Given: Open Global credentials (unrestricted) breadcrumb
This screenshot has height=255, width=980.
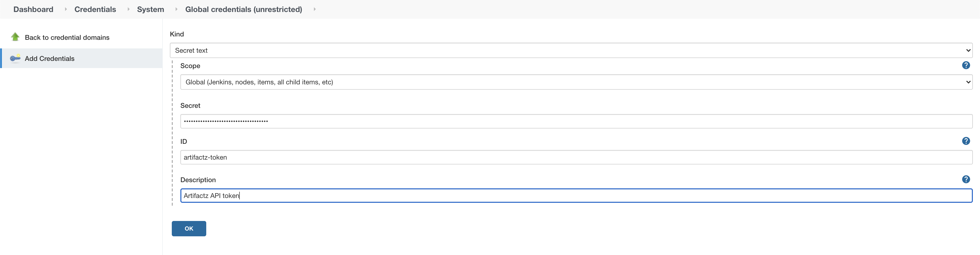Looking at the screenshot, I should point(244,9).
